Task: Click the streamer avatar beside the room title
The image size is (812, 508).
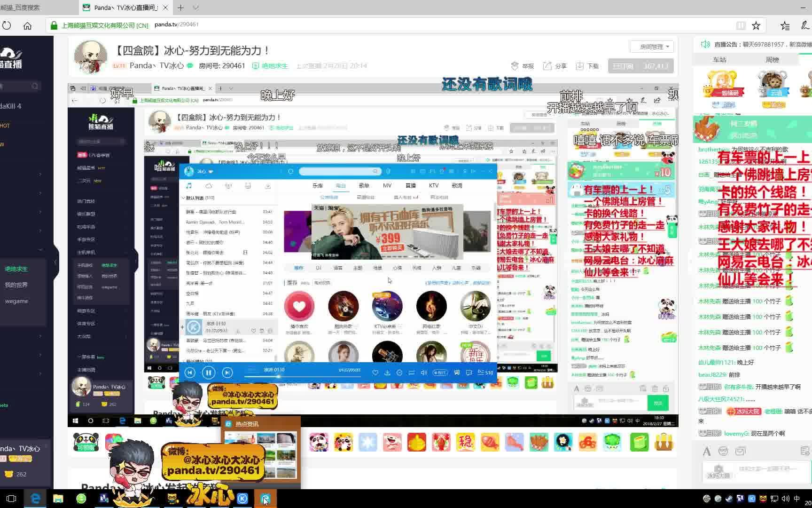Action: (x=90, y=57)
